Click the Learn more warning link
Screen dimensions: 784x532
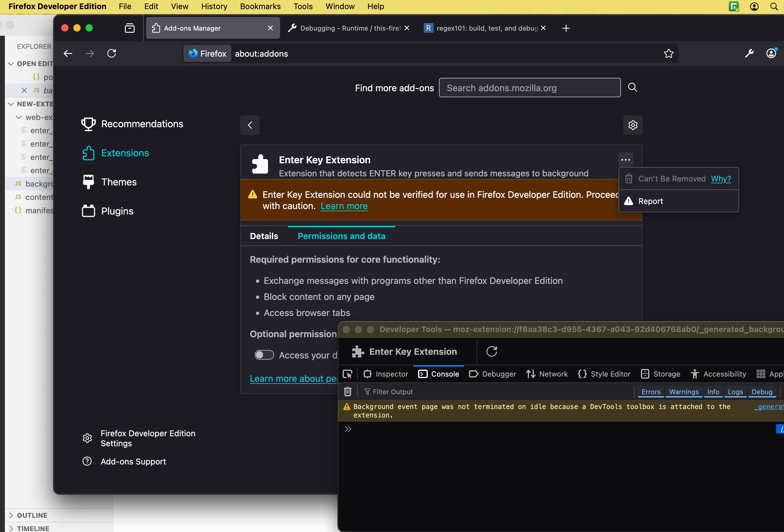point(344,206)
